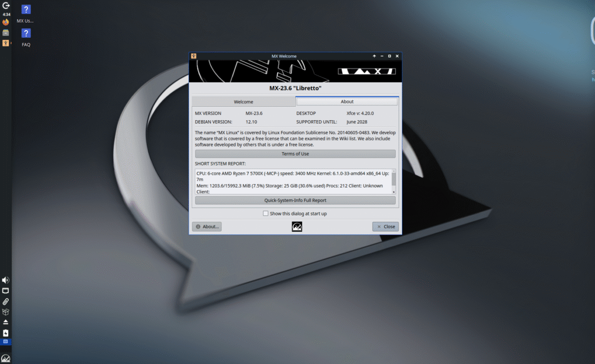Click the 'June 2028' supported until value
The width and height of the screenshot is (595, 364).
click(357, 122)
